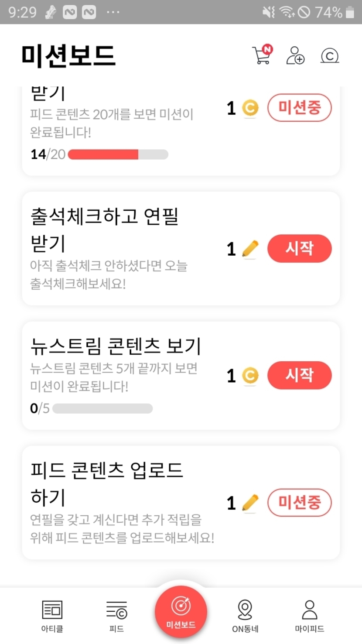Switch to the 피드 tab
Viewport: 362px width, 644px height.
tap(116, 615)
